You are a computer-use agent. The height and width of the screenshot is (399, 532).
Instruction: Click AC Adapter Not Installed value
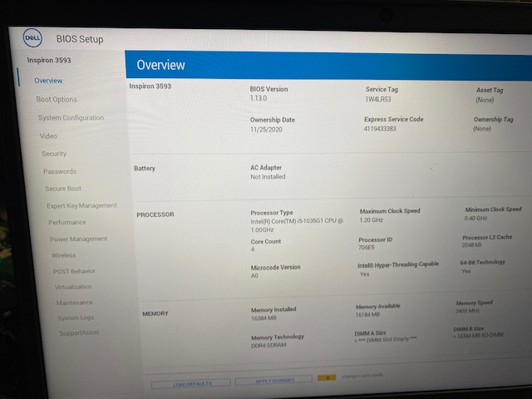pos(268,176)
